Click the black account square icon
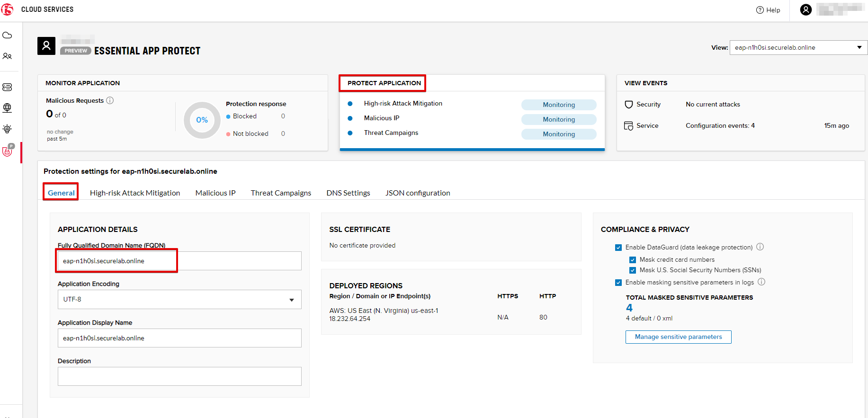 [46, 46]
